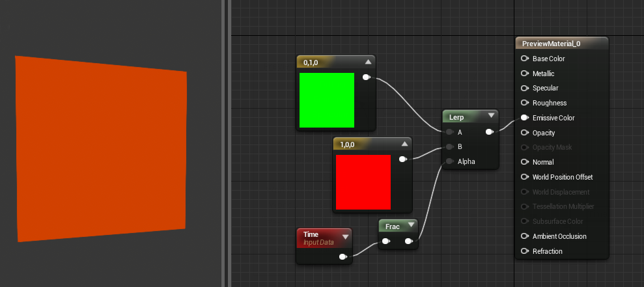Select the Time Input Data node header
Image resolution: width=644 pixels, height=287 pixels.
point(324,238)
